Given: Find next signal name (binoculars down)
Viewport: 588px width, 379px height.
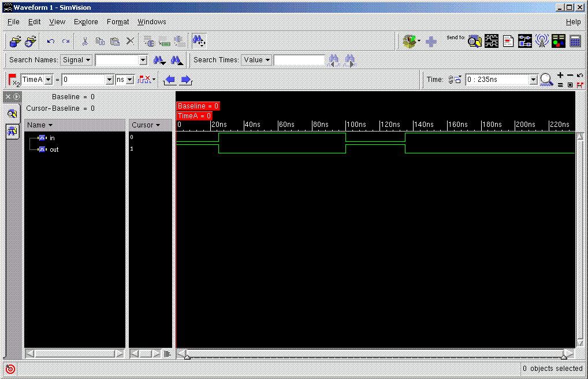Looking at the screenshot, I should coord(159,60).
